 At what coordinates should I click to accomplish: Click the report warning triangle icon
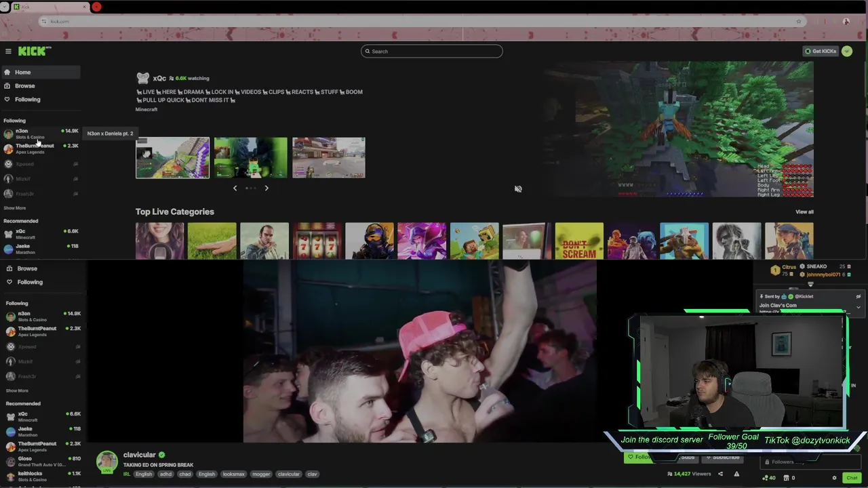736,474
